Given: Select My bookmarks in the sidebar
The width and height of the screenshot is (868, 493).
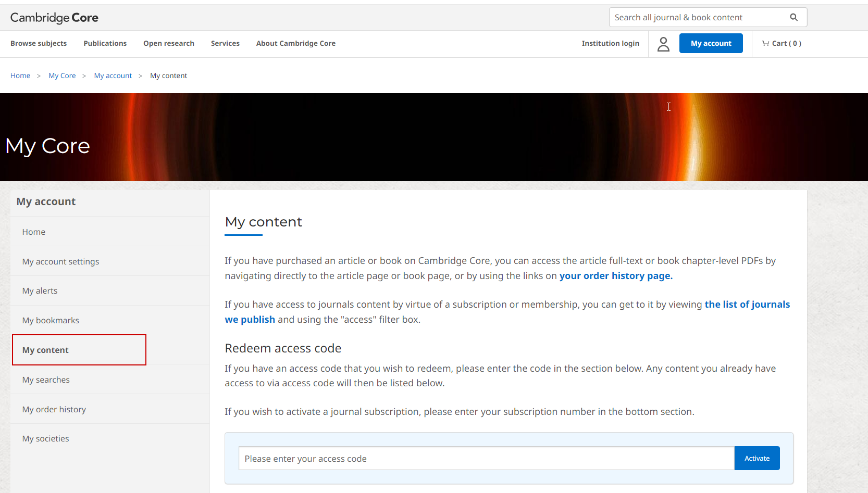Looking at the screenshot, I should point(51,320).
